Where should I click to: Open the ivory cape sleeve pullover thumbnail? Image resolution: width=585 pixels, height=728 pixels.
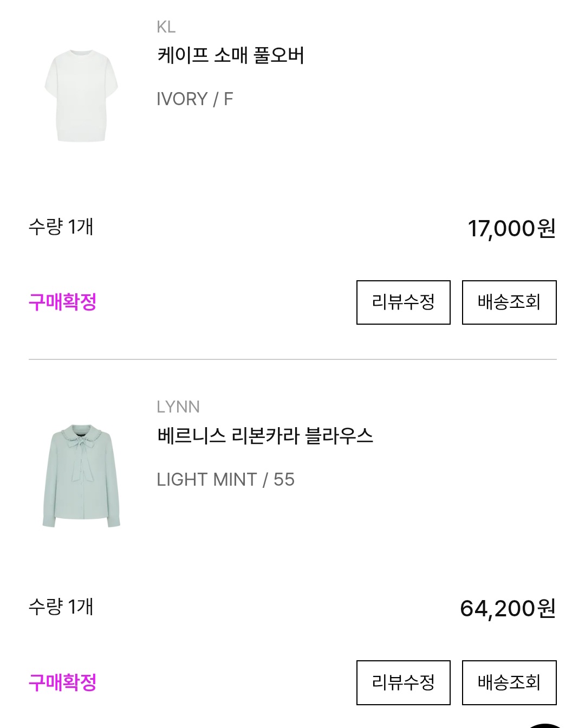(x=81, y=95)
